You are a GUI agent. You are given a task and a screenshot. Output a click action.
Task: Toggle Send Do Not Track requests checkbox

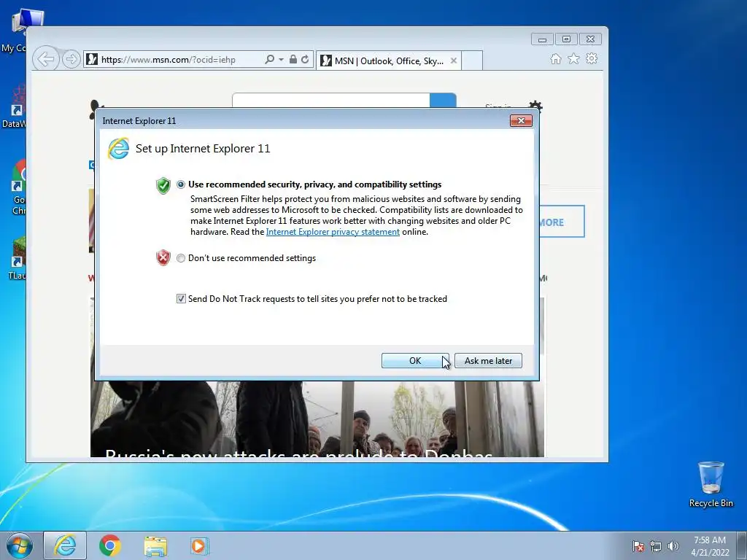[x=181, y=298]
